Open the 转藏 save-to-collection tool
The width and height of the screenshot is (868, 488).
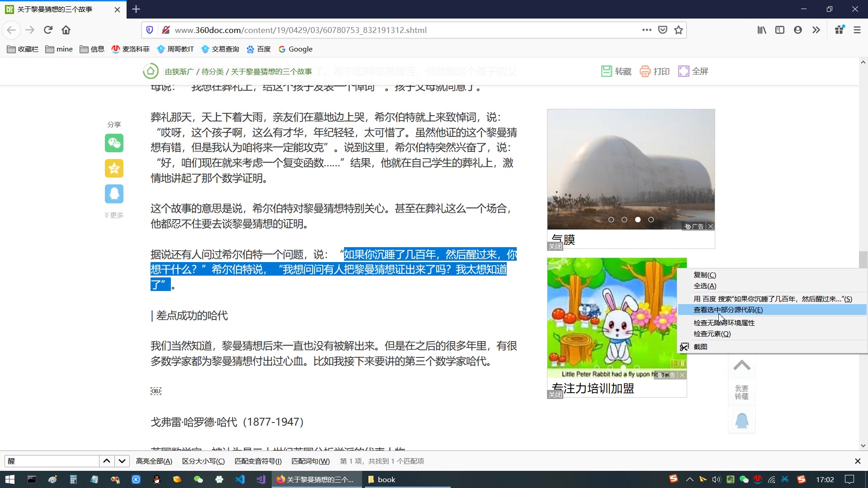pyautogui.click(x=615, y=71)
